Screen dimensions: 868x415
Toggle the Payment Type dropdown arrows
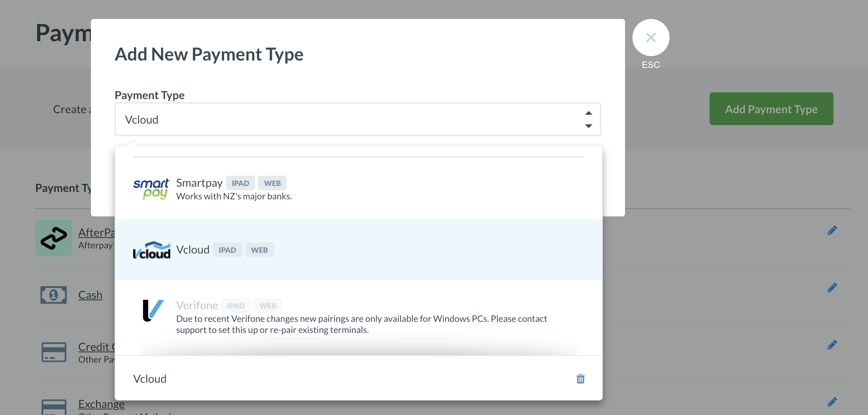tap(588, 120)
